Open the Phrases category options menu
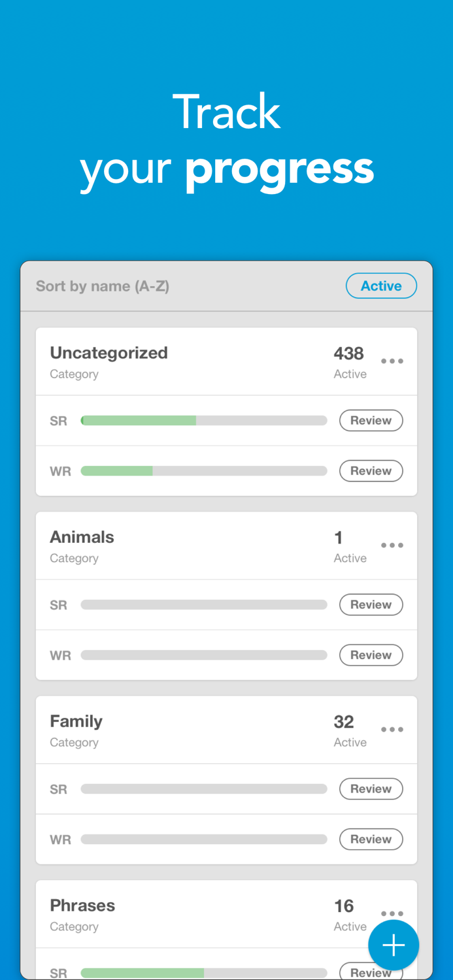The width and height of the screenshot is (453, 980). tap(392, 913)
